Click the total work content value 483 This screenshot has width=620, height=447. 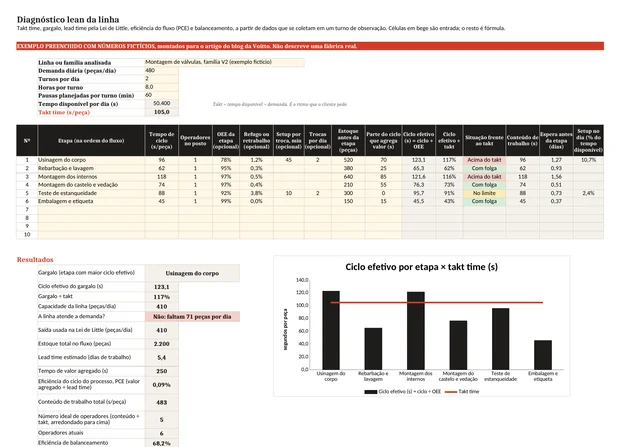pyautogui.click(x=162, y=402)
